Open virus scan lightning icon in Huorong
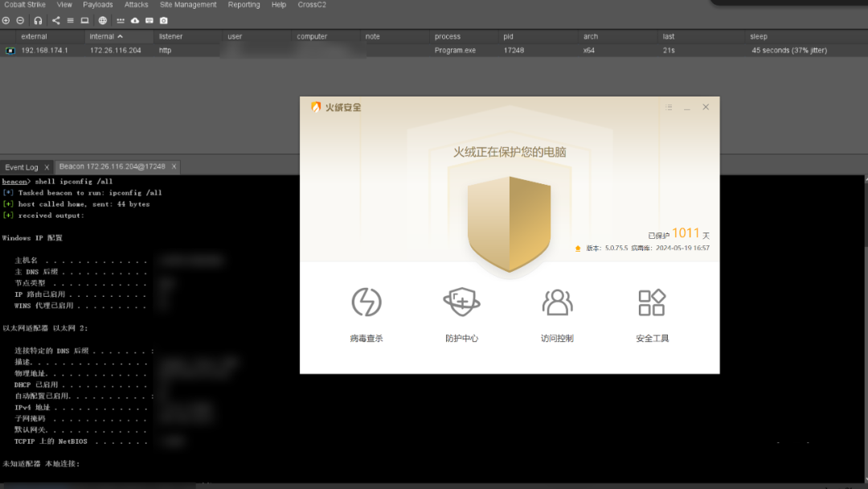 (x=366, y=302)
